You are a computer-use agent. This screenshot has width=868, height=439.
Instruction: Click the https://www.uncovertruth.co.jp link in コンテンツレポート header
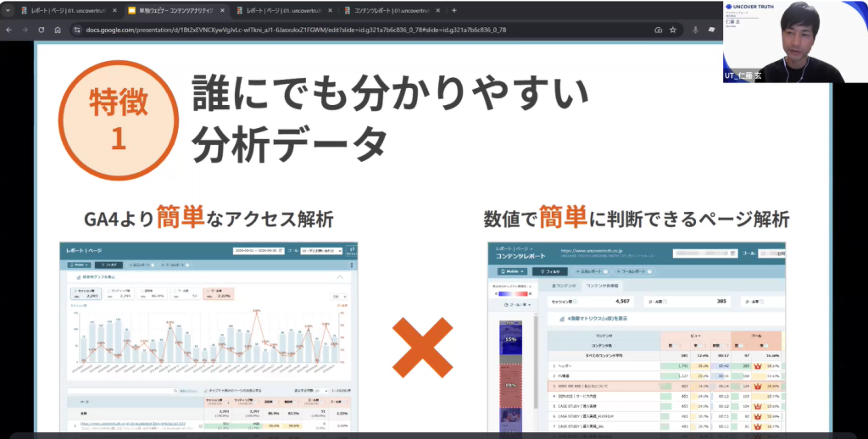592,251
